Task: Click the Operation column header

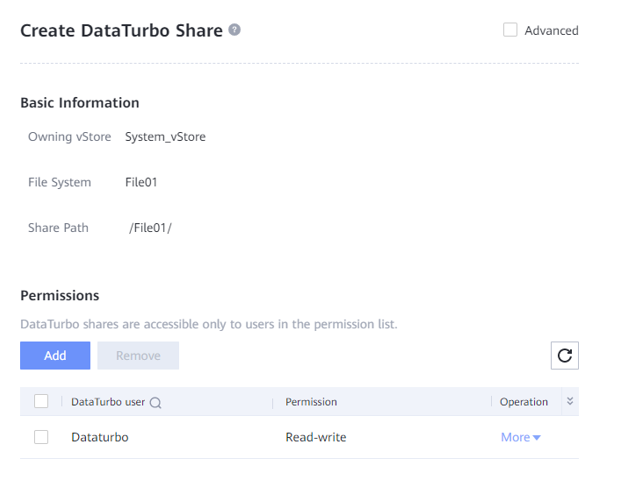Action: pos(524,402)
